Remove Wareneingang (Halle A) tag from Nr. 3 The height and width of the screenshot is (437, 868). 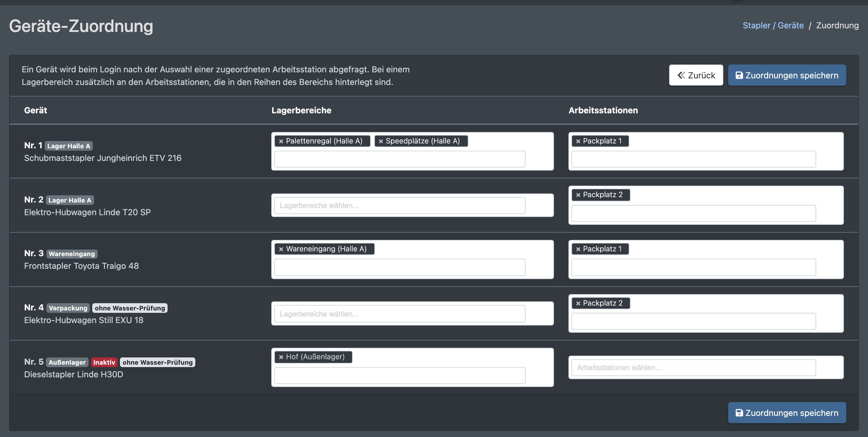(281, 249)
